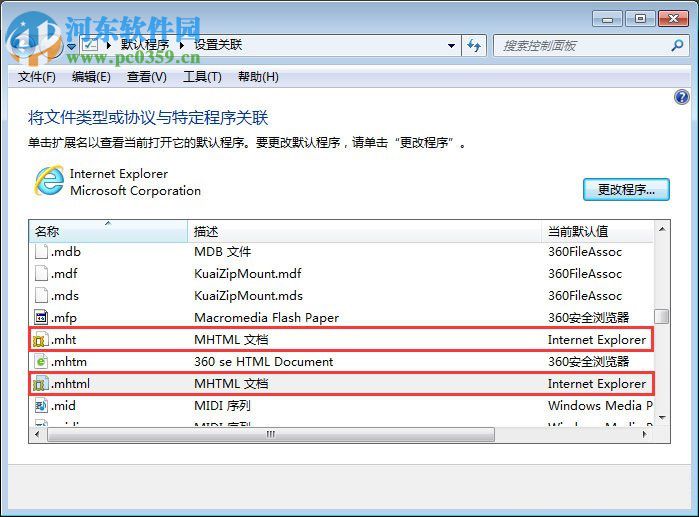Close the 设置关联 window

[674, 19]
